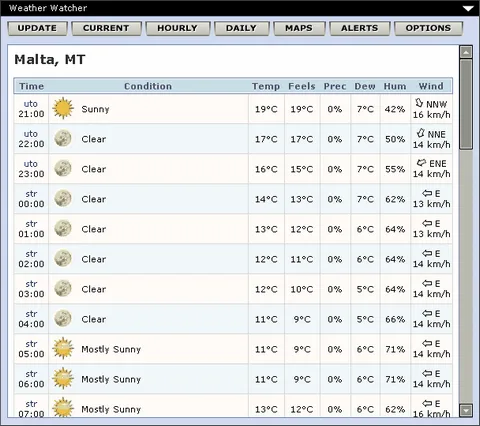This screenshot has width=480, height=426.
Task: Click the vertical scrollbar thumb
Action: [x=466, y=104]
